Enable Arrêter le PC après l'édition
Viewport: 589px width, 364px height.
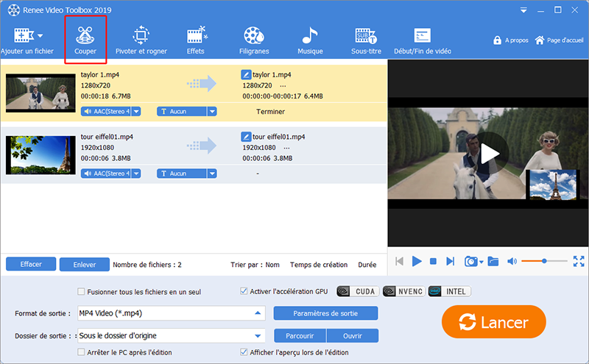81,352
